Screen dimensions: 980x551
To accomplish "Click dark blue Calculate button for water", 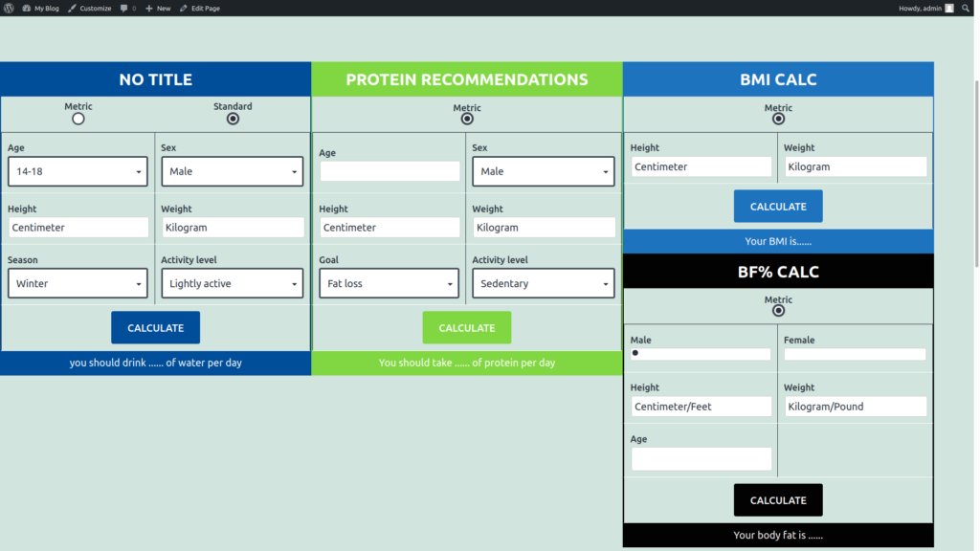I will pyautogui.click(x=156, y=327).
